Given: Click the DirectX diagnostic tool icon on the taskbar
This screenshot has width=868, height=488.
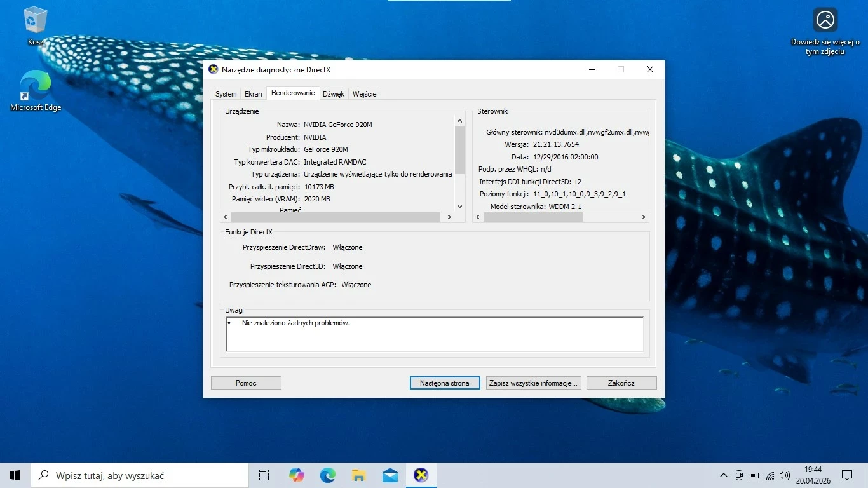Looking at the screenshot, I should (421, 475).
